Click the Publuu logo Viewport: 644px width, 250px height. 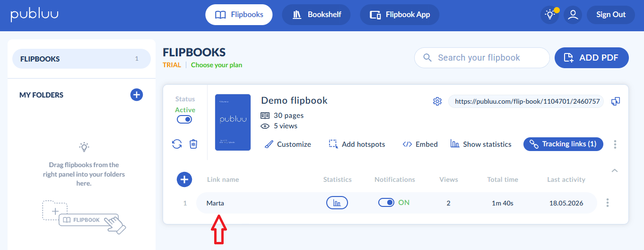click(x=35, y=15)
